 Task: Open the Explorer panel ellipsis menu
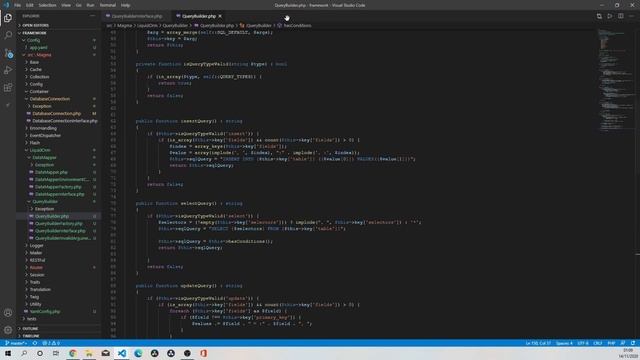click(93, 16)
